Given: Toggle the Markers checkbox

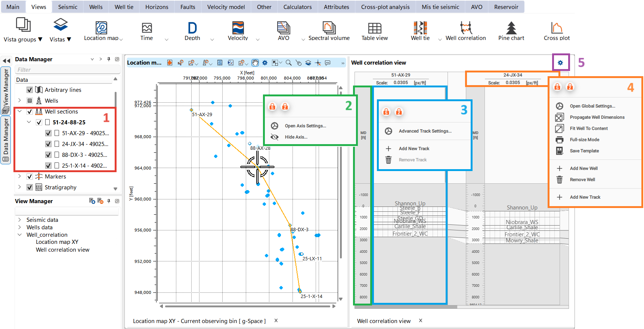Looking at the screenshot, I should pos(30,177).
